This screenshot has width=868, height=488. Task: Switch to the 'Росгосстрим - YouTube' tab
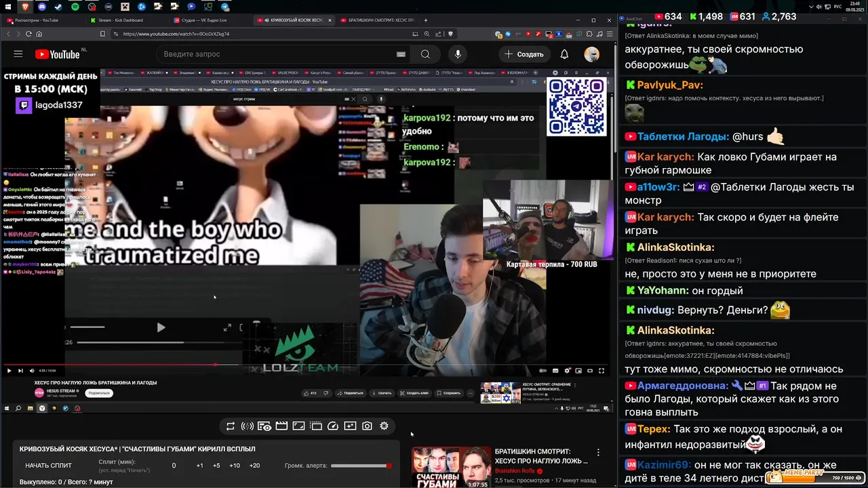click(x=42, y=20)
